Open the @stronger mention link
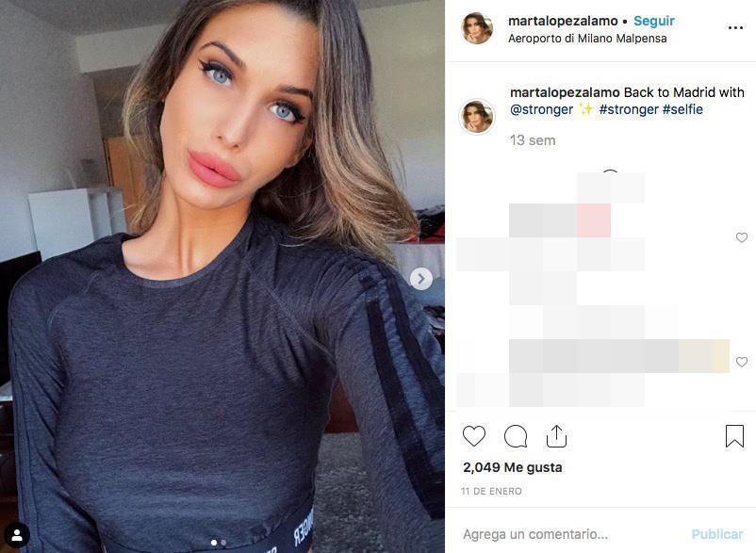Image resolution: width=756 pixels, height=553 pixels. click(541, 109)
